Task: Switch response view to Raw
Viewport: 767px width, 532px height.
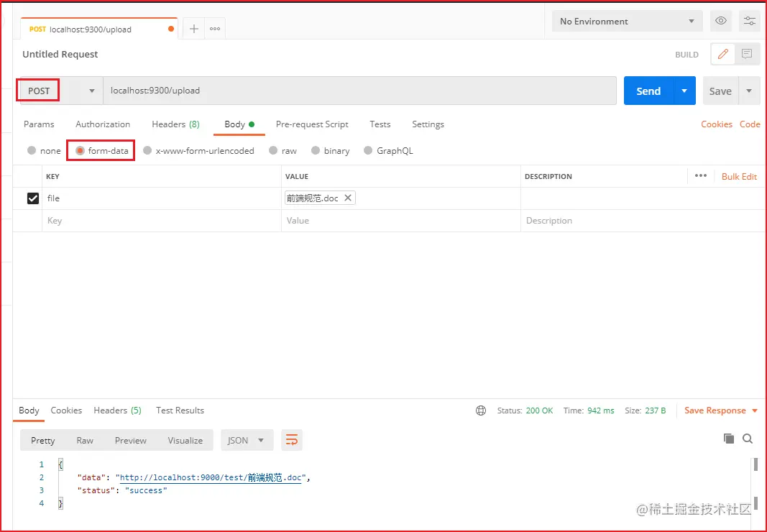Action: click(85, 440)
